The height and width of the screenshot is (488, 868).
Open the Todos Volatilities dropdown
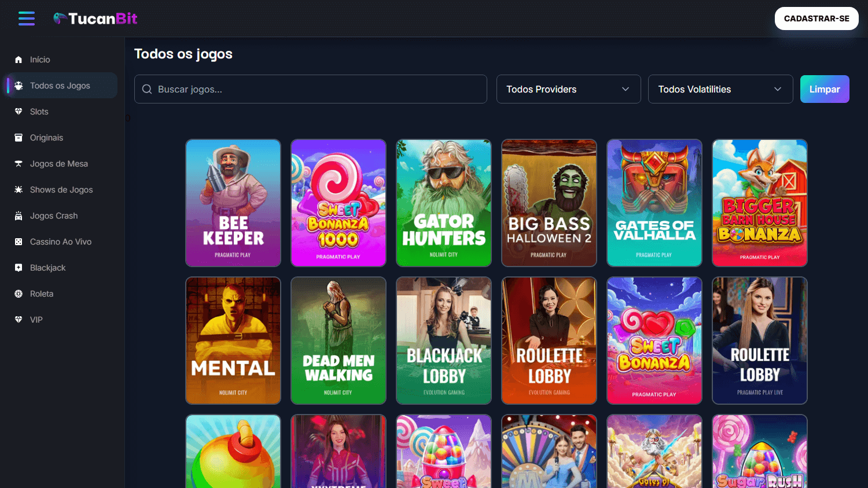[x=720, y=89]
